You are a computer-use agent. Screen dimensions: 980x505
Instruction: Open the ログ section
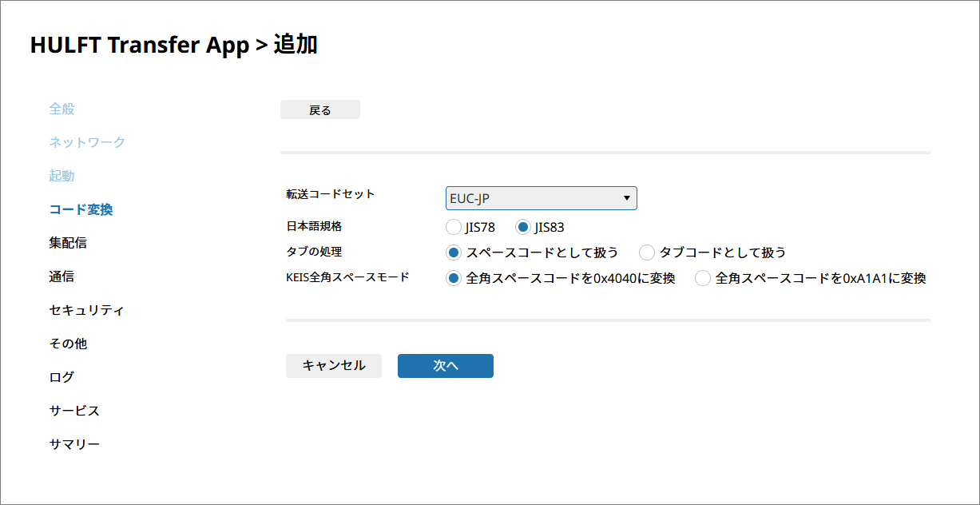pos(62,377)
